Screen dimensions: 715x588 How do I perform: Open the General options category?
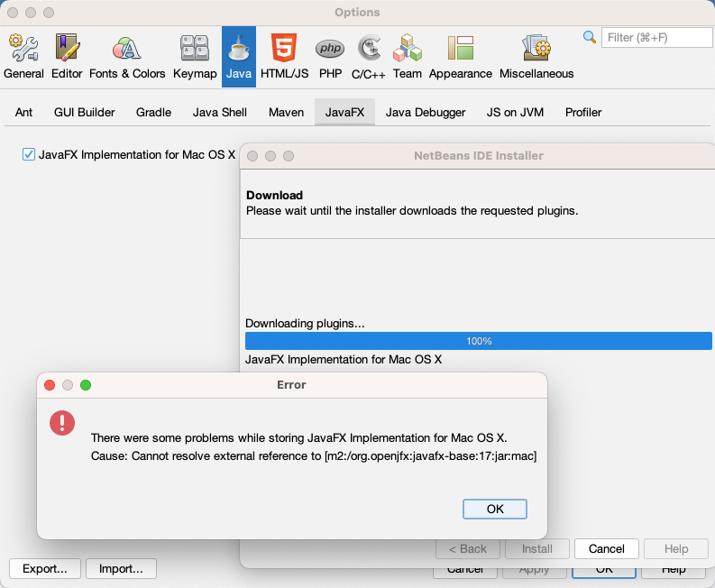(x=23, y=57)
